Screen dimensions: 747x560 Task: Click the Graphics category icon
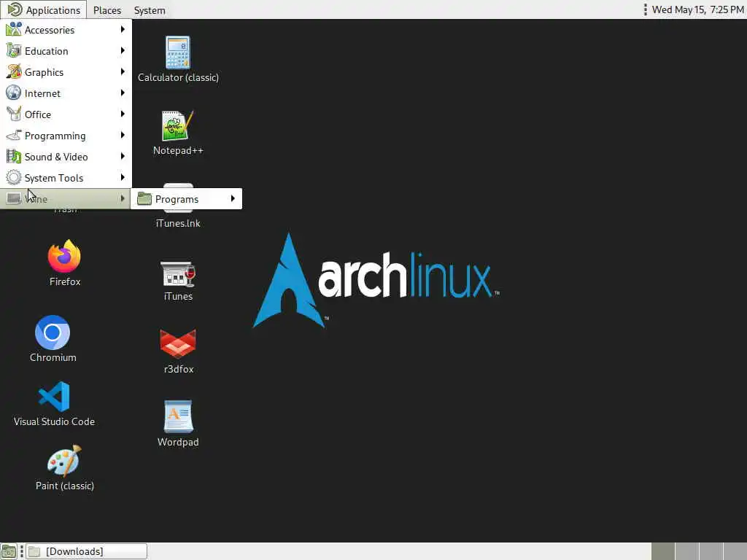click(x=13, y=72)
